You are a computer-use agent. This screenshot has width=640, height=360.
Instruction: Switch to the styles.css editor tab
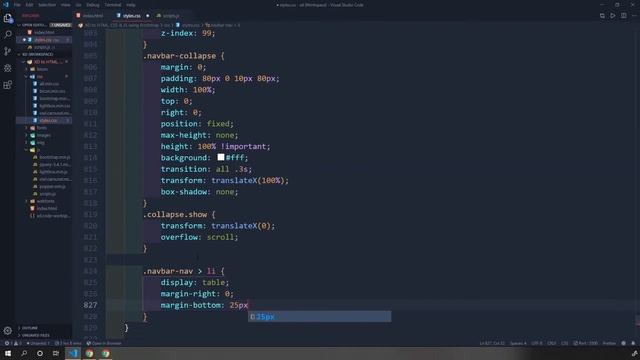coord(131,16)
